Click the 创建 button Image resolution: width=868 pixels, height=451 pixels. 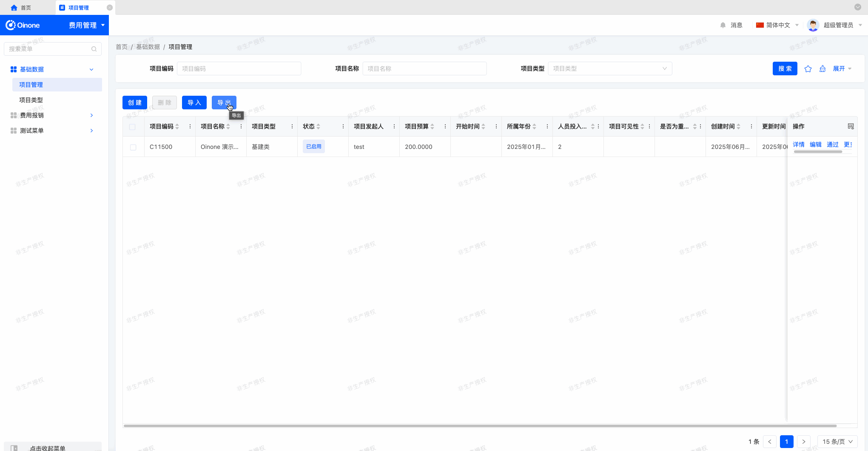135,103
